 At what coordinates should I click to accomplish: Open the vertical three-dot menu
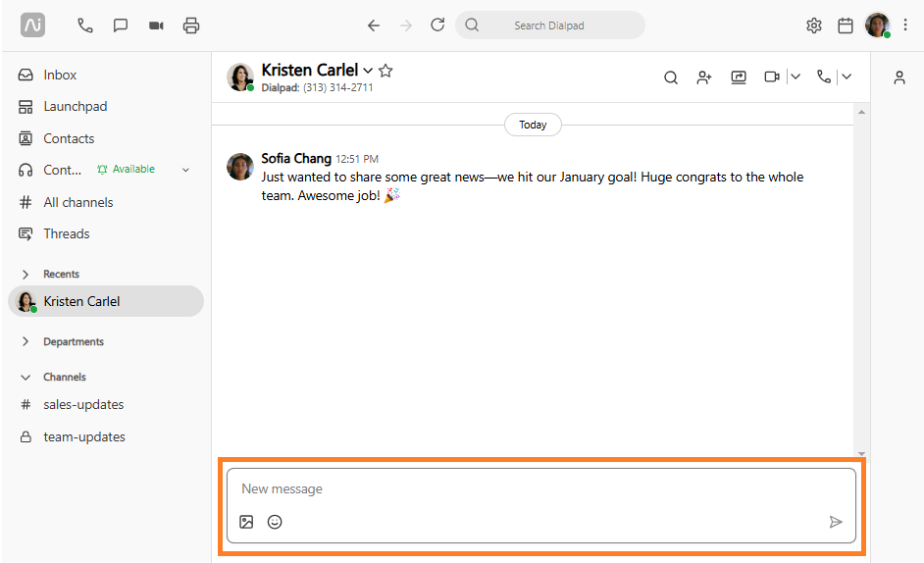click(905, 25)
